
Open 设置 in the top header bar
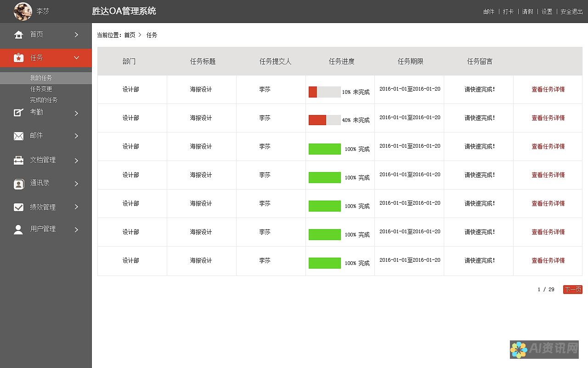pos(547,11)
